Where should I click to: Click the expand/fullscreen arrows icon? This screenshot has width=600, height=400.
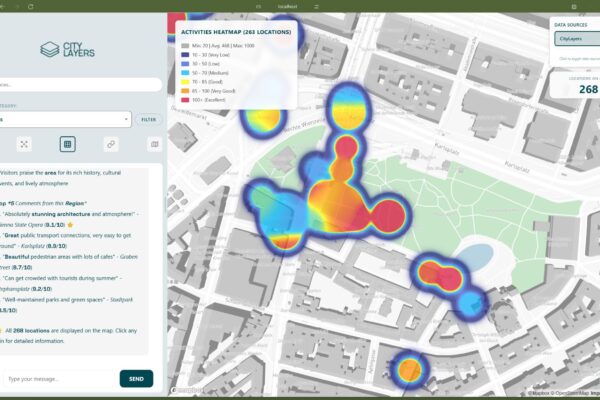pyautogui.click(x=24, y=144)
